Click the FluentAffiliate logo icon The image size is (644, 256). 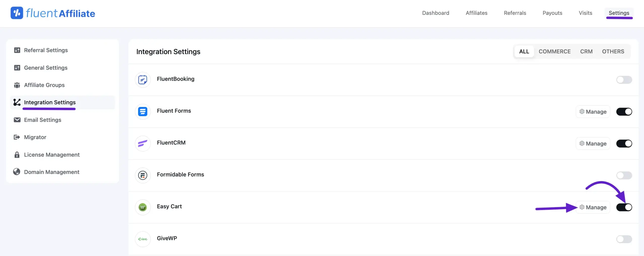(17, 13)
